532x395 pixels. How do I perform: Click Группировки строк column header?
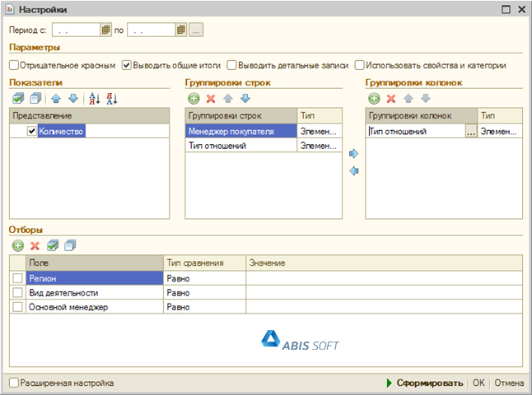[x=241, y=115]
